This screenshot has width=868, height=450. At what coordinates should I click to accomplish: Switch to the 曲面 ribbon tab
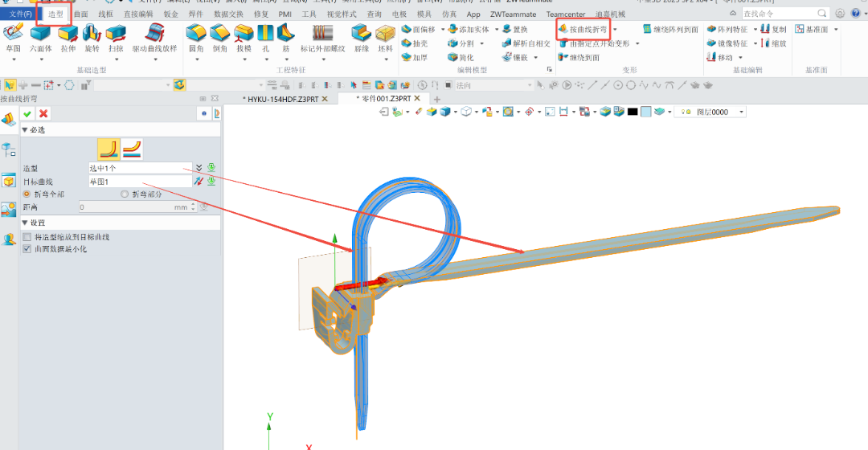[81, 14]
